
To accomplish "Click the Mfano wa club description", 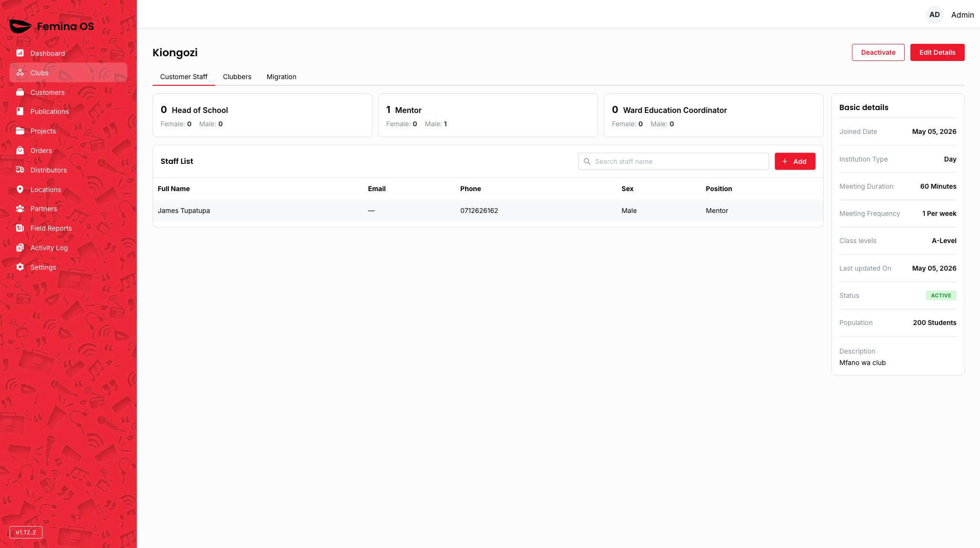I will (x=862, y=363).
